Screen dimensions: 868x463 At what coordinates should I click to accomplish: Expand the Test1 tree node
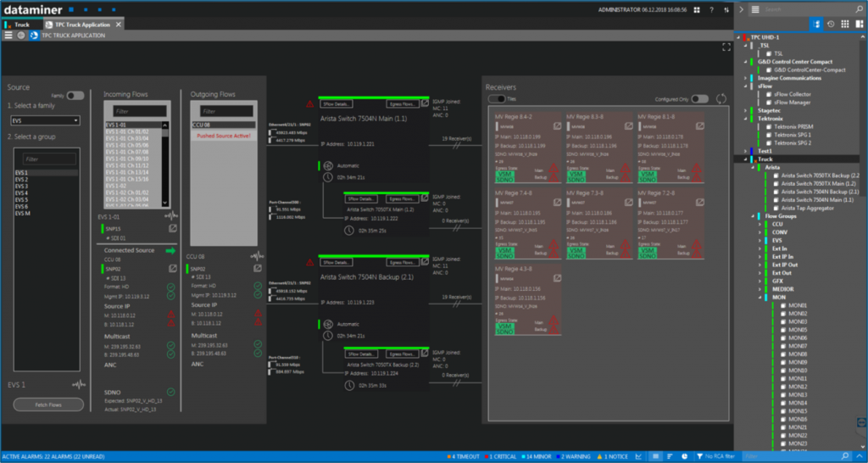click(745, 151)
